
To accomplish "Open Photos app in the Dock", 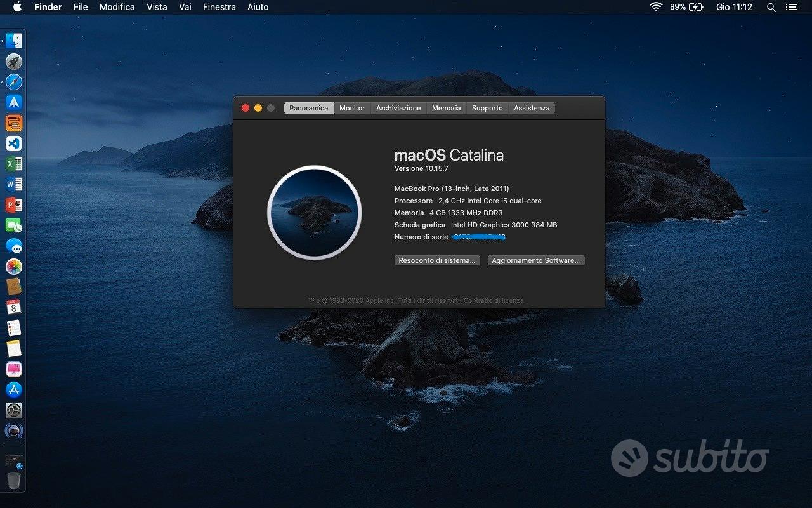I will click(13, 266).
